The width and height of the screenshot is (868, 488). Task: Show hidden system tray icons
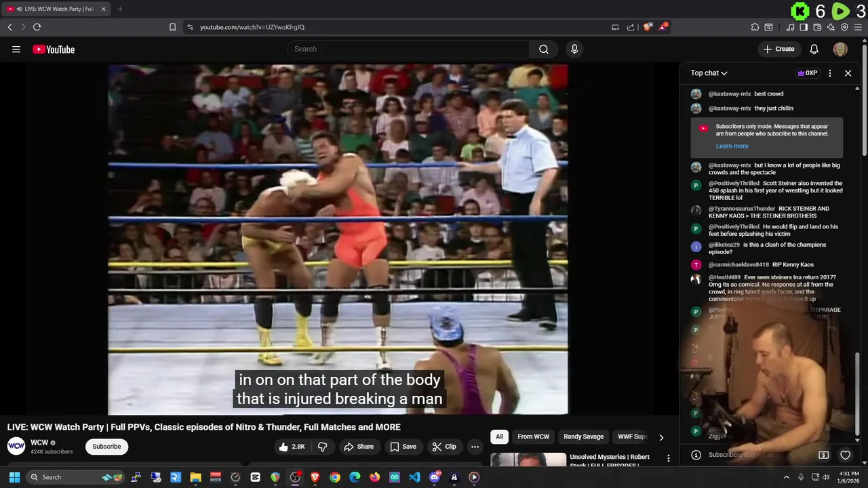786,477
